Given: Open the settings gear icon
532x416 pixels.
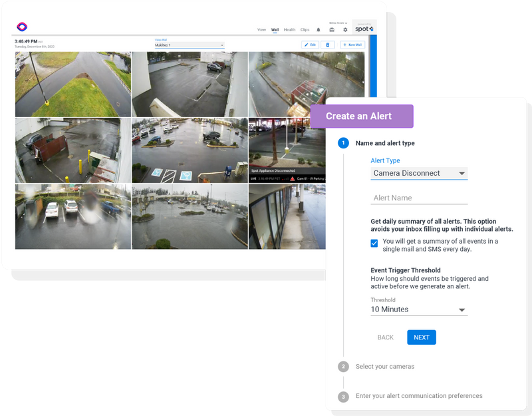Looking at the screenshot, I should pyautogui.click(x=344, y=29).
